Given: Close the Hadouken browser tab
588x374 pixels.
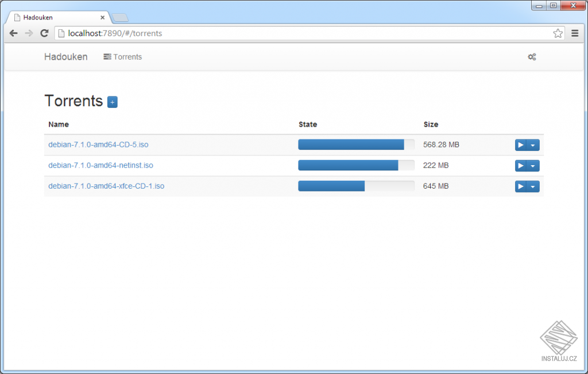Looking at the screenshot, I should coord(102,18).
